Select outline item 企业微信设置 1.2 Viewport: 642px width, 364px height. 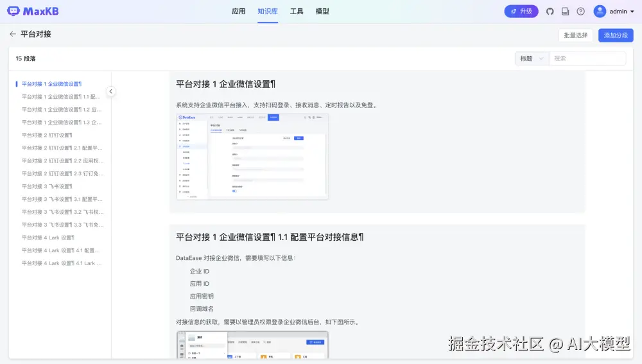(x=62, y=109)
